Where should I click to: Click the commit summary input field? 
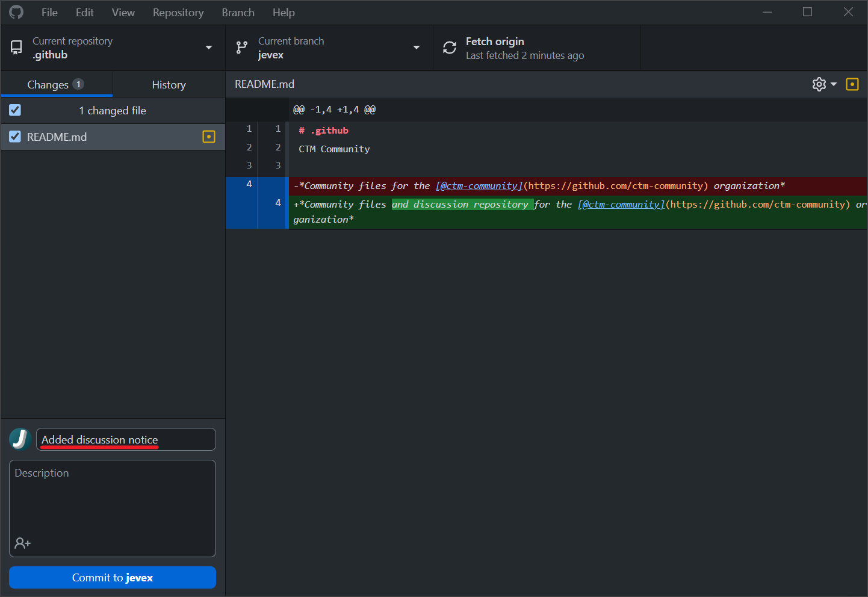(126, 439)
